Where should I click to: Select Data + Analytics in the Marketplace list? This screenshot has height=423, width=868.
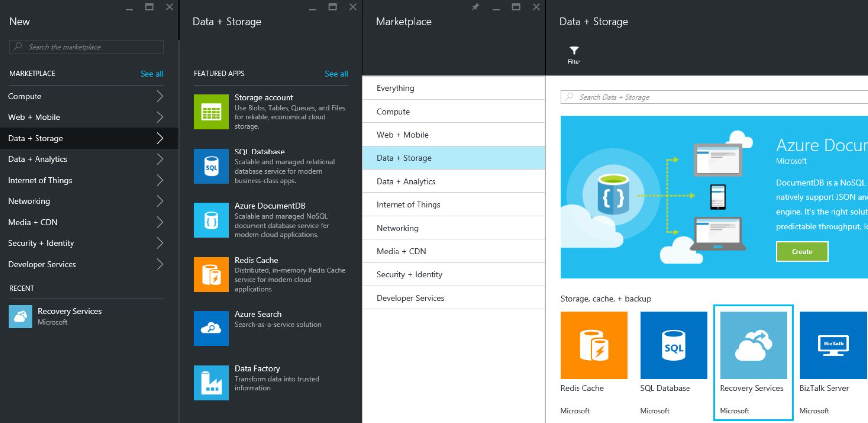tap(454, 181)
